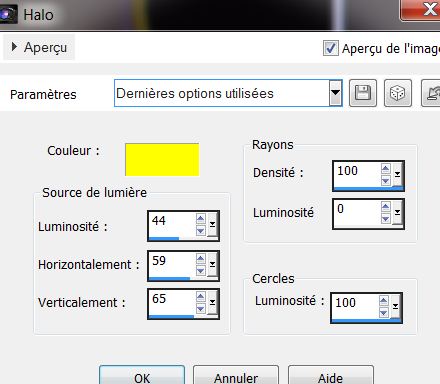Open Cercles Luminosité slider popup arrow

click(x=395, y=306)
